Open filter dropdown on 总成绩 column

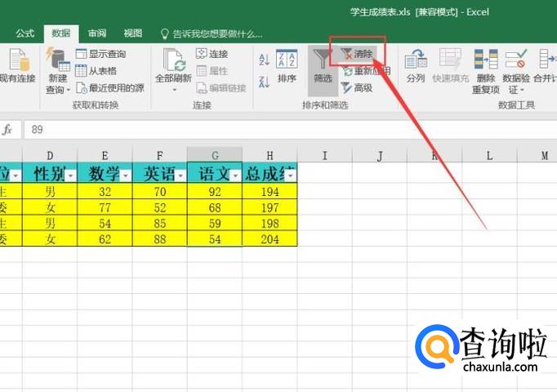click(291, 176)
